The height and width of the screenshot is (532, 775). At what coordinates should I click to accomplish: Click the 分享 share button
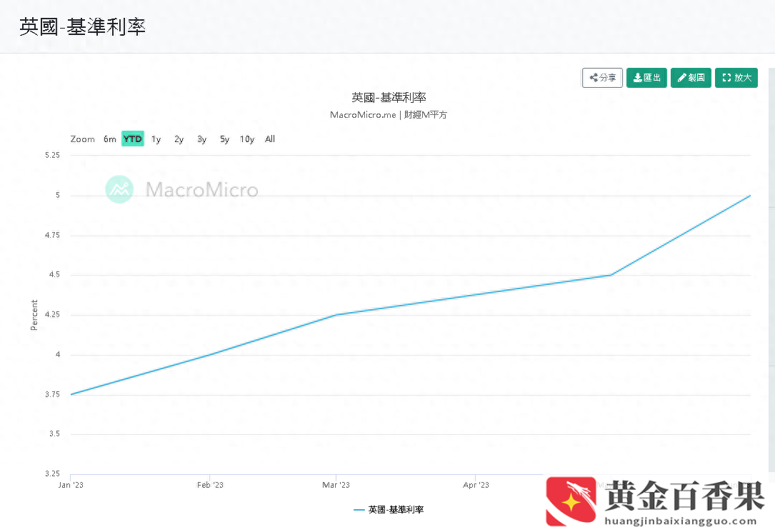coord(602,78)
